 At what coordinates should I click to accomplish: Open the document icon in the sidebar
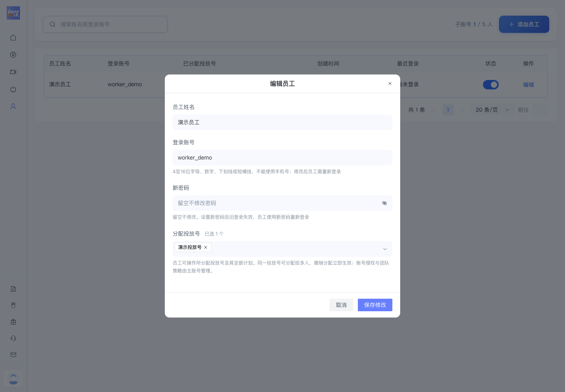point(13,289)
